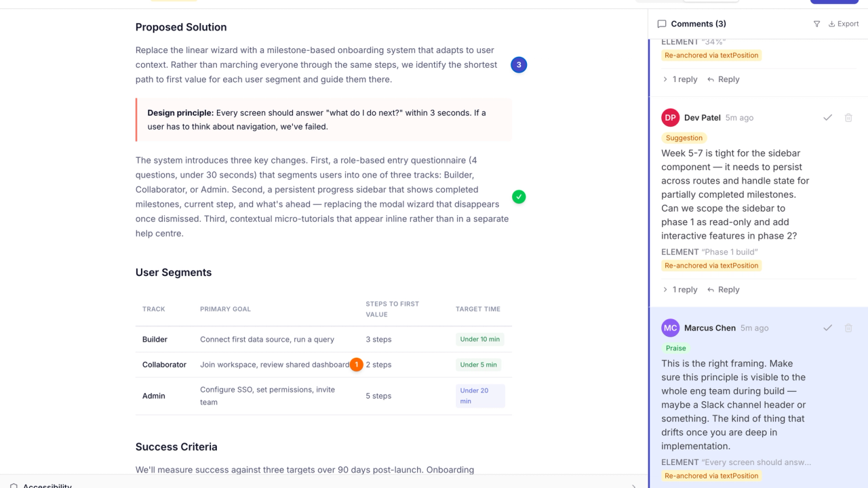Screen dimensions: 868x488
Task: Click Dev Patel's DP avatar
Action: click(x=670, y=117)
